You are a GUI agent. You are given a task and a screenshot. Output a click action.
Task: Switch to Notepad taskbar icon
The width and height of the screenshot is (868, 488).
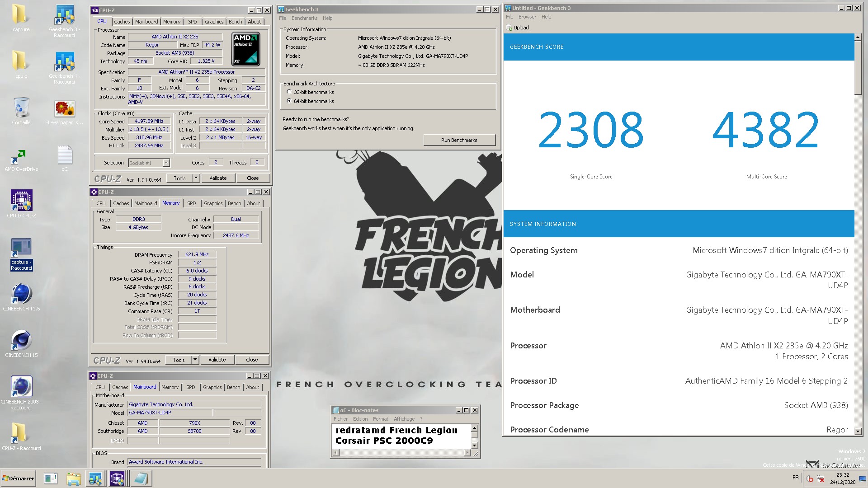tap(141, 479)
